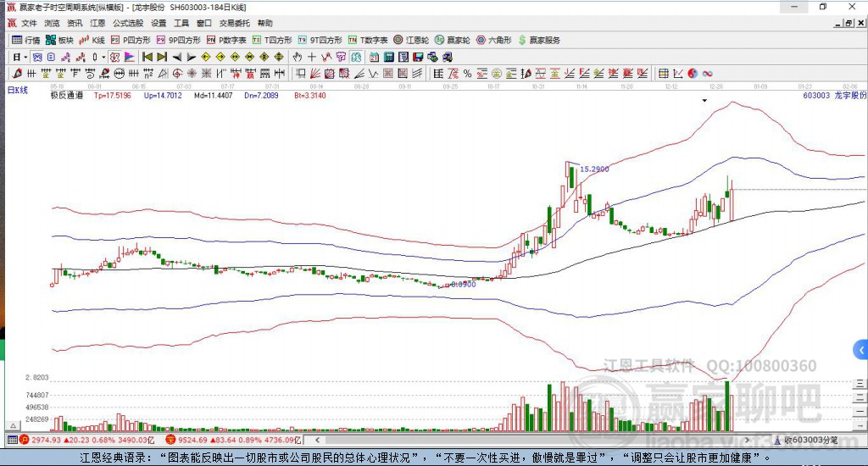868x466 pixels.
Task: Open the 文件 menu
Action: [x=29, y=23]
